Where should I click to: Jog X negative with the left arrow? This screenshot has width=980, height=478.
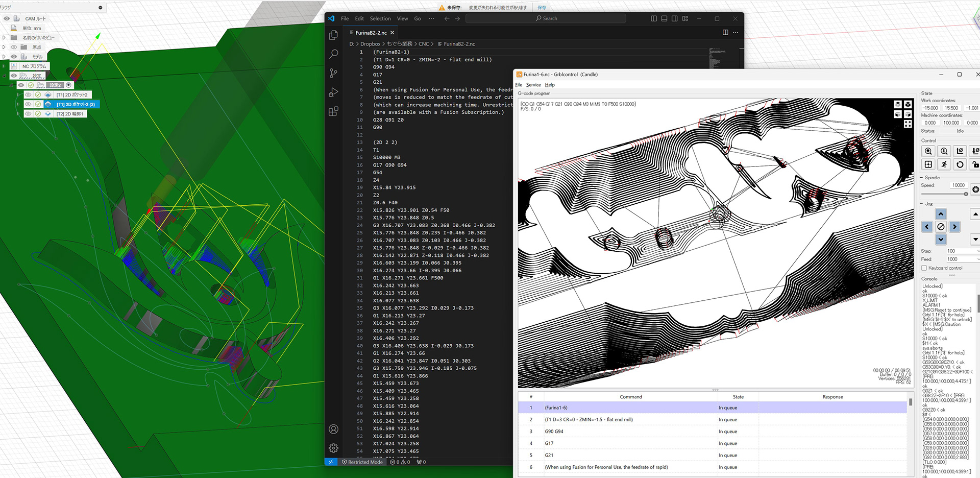click(x=927, y=227)
